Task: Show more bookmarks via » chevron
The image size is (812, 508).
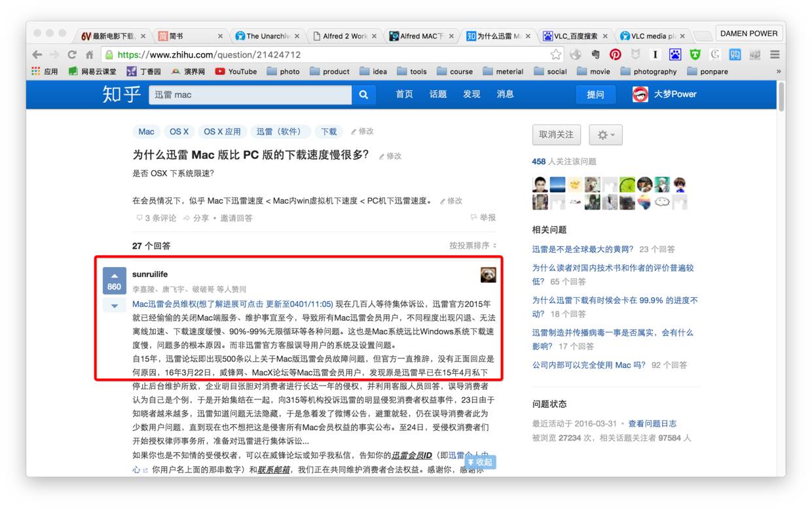Action: pyautogui.click(x=778, y=71)
